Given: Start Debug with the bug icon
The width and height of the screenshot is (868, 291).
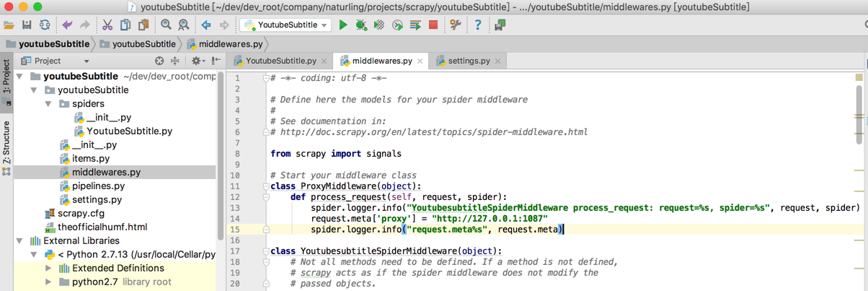Looking at the screenshot, I should (x=361, y=25).
